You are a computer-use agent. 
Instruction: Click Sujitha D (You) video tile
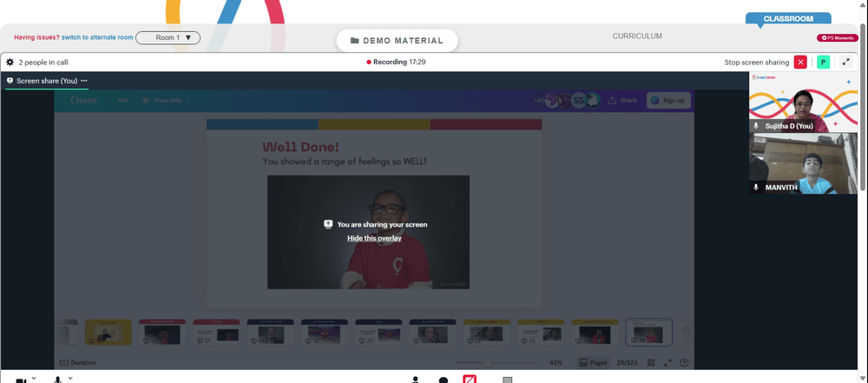click(x=803, y=102)
